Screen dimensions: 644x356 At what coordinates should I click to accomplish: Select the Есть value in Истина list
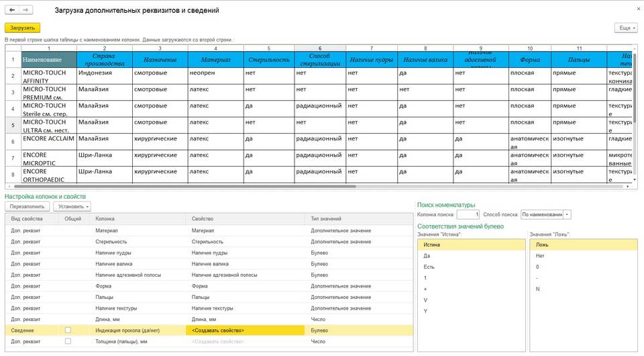[x=472, y=267]
